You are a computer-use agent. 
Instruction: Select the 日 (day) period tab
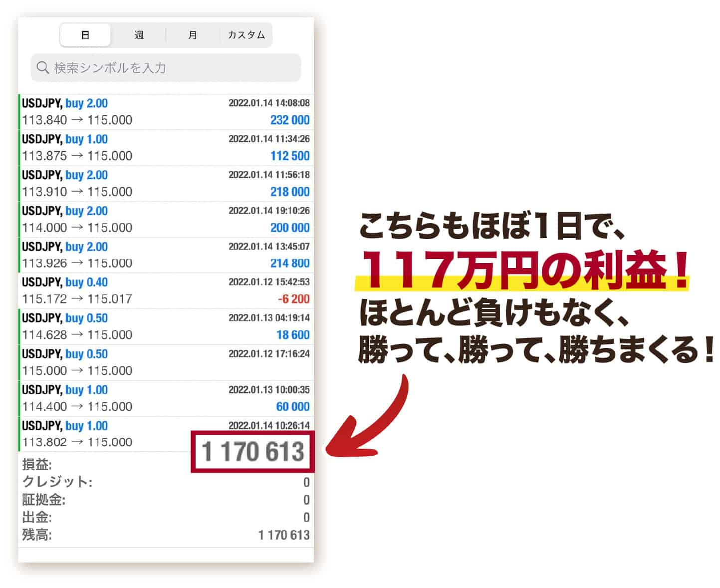pyautogui.click(x=85, y=35)
